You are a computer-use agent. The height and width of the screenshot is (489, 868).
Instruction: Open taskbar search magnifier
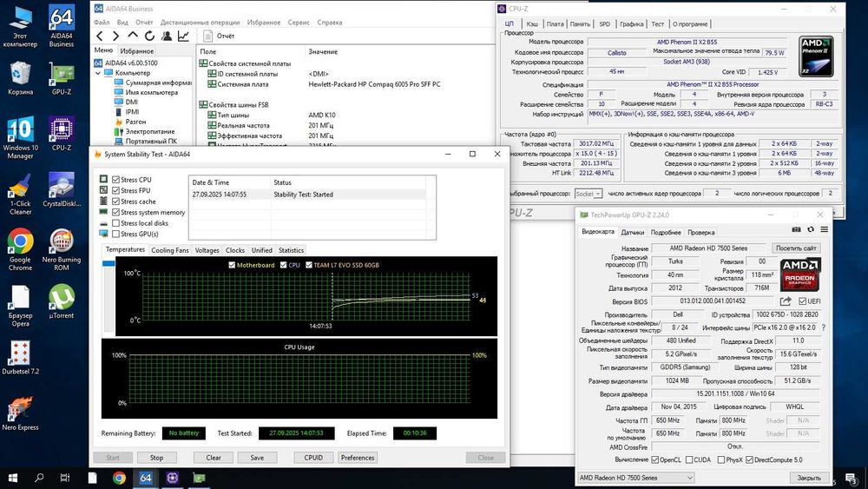click(39, 478)
